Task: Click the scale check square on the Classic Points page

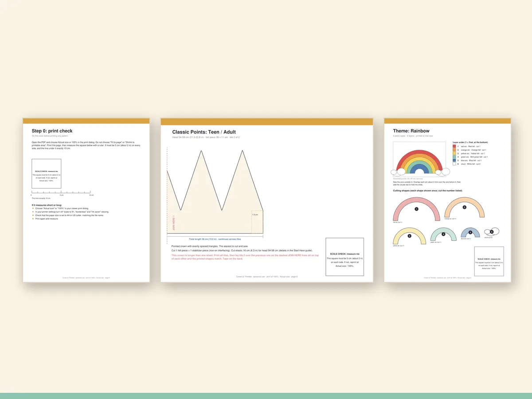Action: (344, 257)
